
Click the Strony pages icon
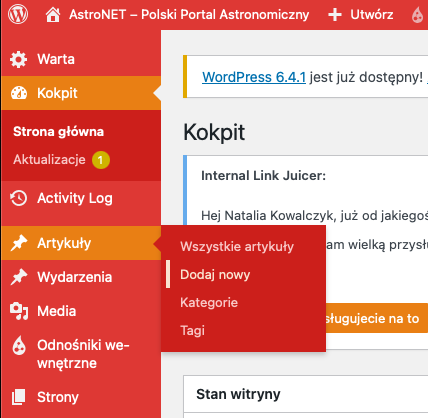tap(19, 397)
